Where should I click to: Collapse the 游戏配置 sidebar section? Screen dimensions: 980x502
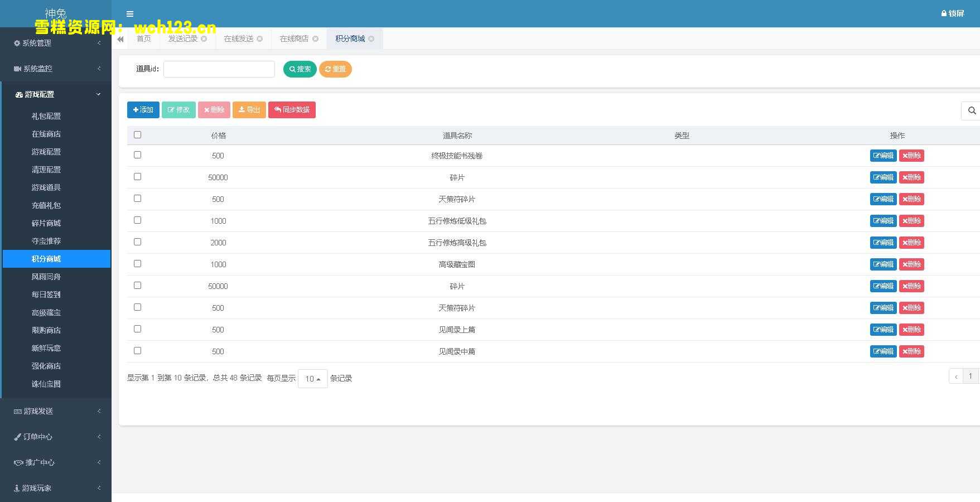pos(56,95)
